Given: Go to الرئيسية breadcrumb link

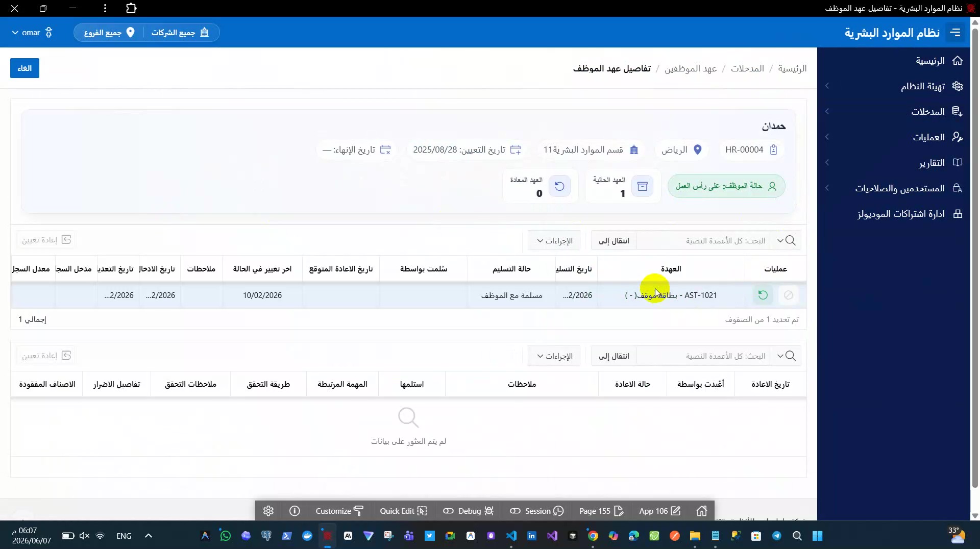Looking at the screenshot, I should (792, 68).
